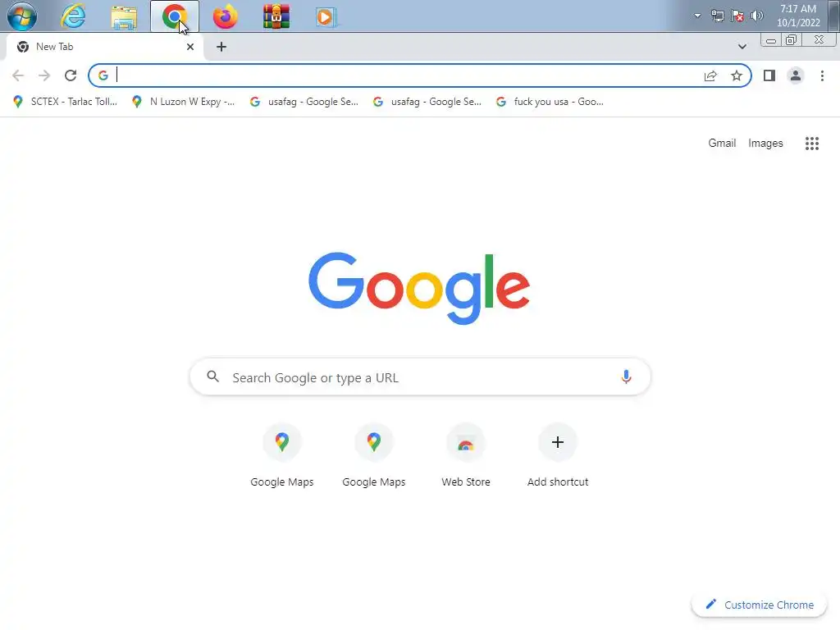This screenshot has height=630, width=840.
Task: Open the network tray icon
Action: tap(717, 16)
